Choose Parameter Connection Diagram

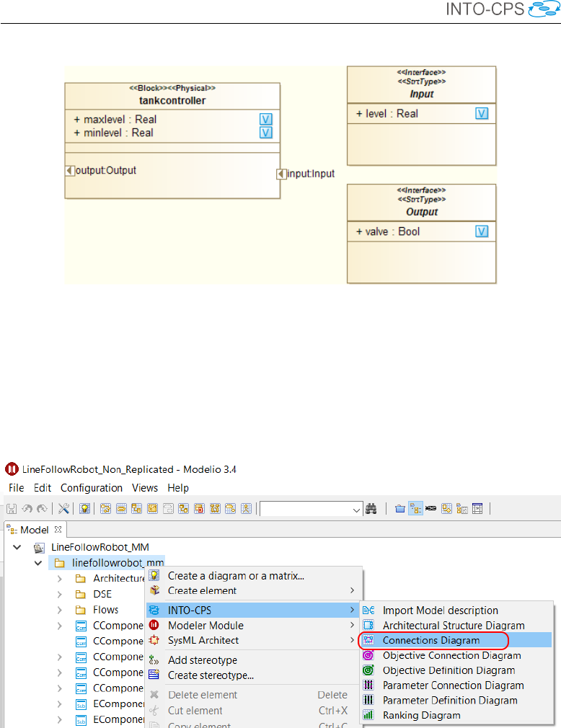(456, 685)
